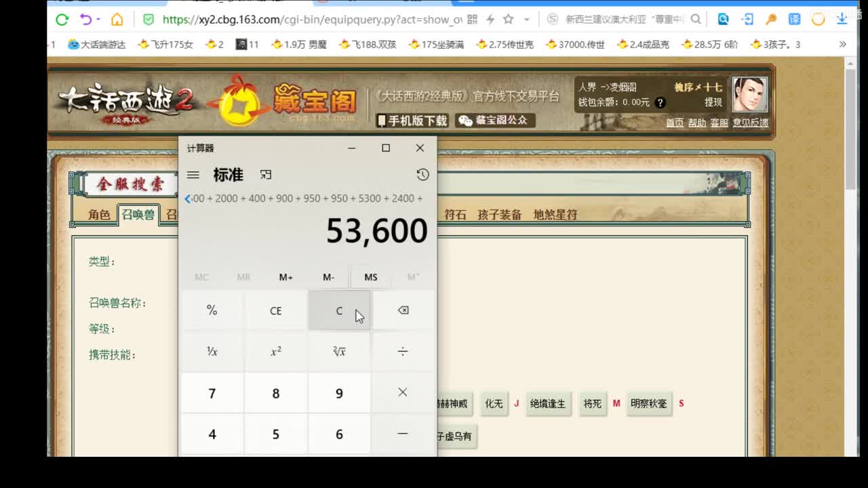The height and width of the screenshot is (488, 868).
Task: Expand bookmarks overflow double-chevron
Action: (843, 44)
